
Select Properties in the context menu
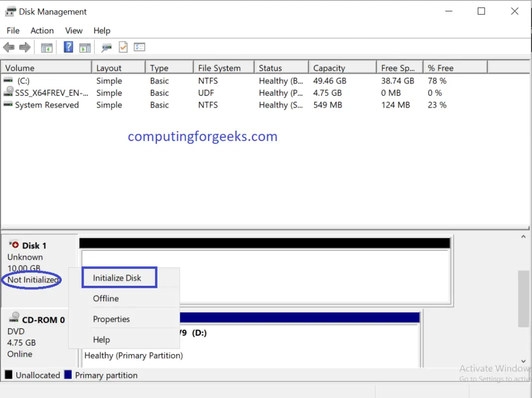111,319
